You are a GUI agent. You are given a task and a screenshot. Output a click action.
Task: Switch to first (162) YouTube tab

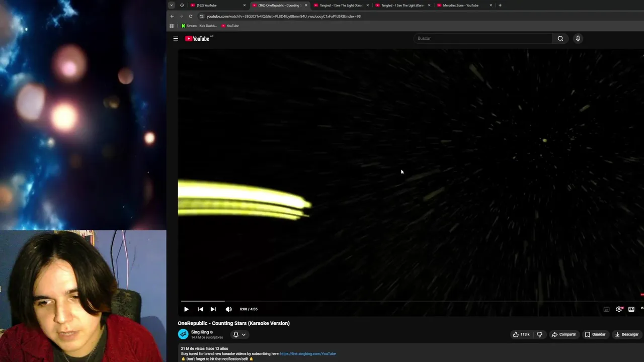[217, 5]
